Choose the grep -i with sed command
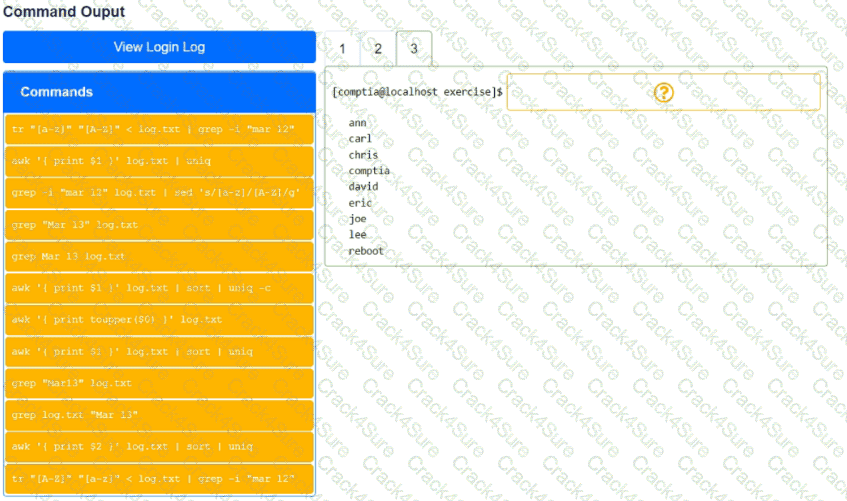Image resolution: width=847 pixels, height=501 pixels. click(159, 192)
